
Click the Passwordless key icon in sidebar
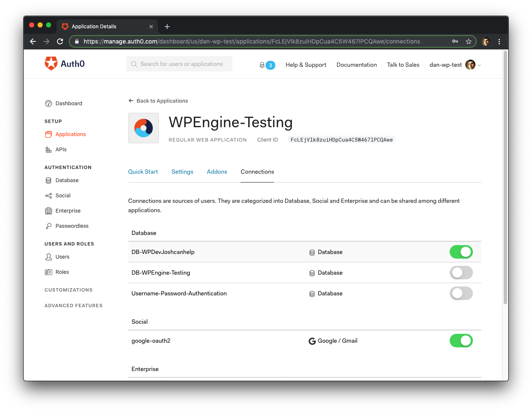click(x=49, y=226)
